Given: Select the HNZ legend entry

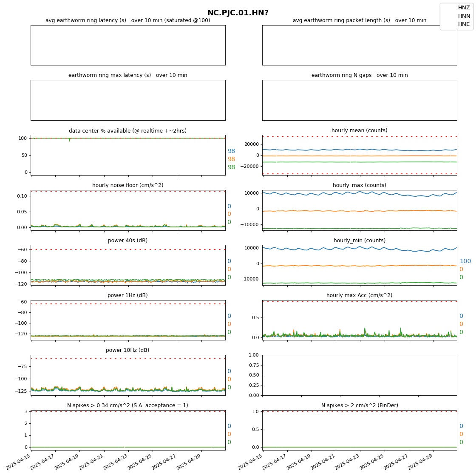Looking at the screenshot, I should point(464,8).
